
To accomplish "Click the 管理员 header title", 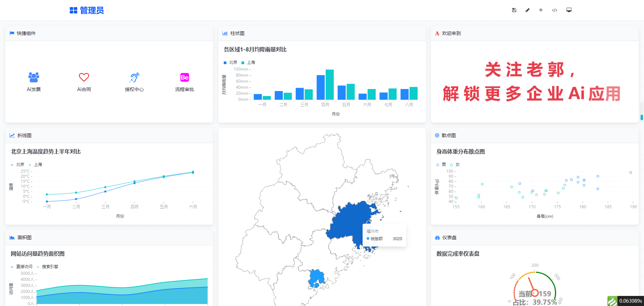I will [87, 10].
